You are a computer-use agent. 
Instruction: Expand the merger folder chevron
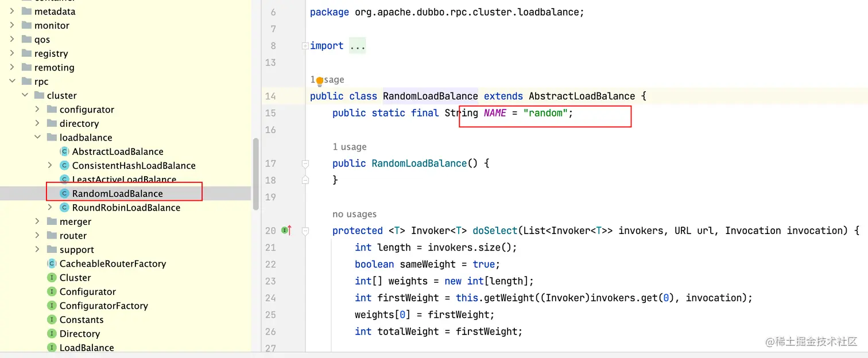click(x=37, y=221)
